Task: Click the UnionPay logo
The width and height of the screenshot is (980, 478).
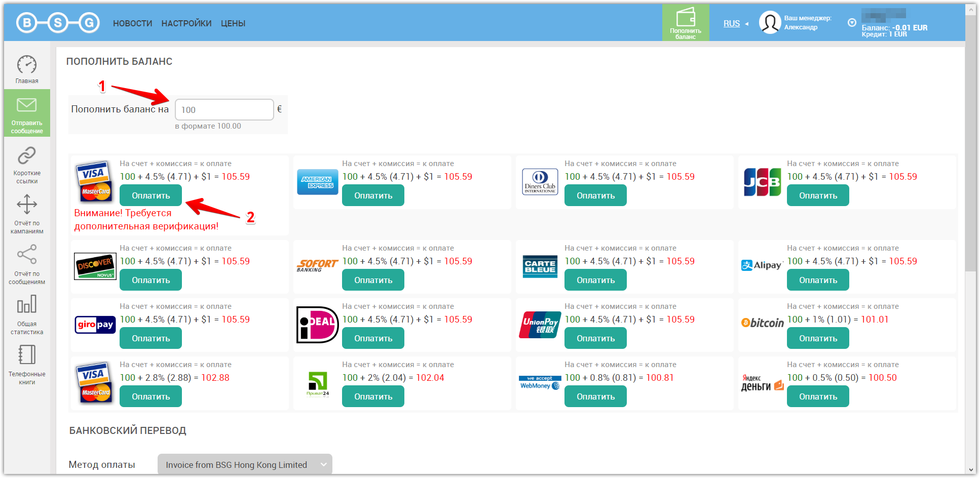Action: pyautogui.click(x=540, y=325)
